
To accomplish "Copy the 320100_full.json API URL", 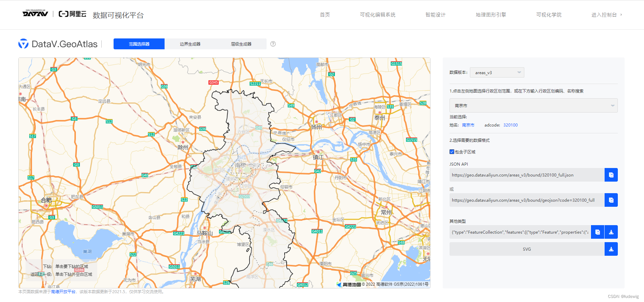I will (x=611, y=175).
